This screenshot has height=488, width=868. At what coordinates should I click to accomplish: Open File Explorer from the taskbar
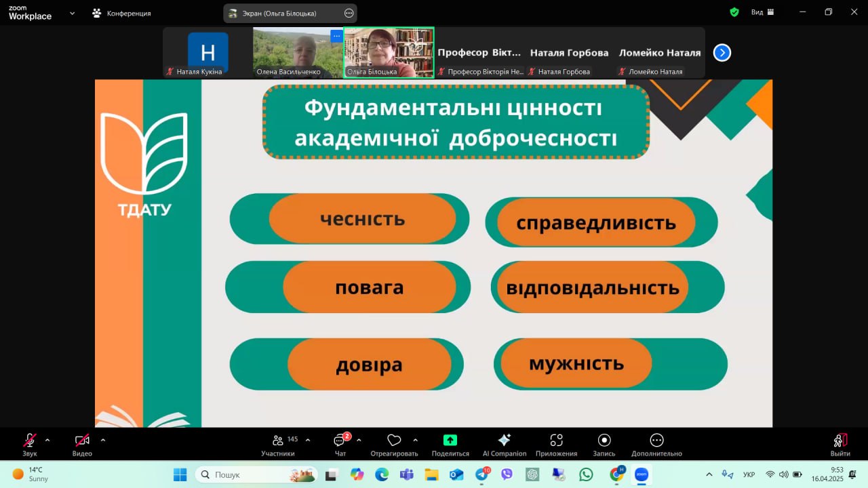[x=432, y=474]
